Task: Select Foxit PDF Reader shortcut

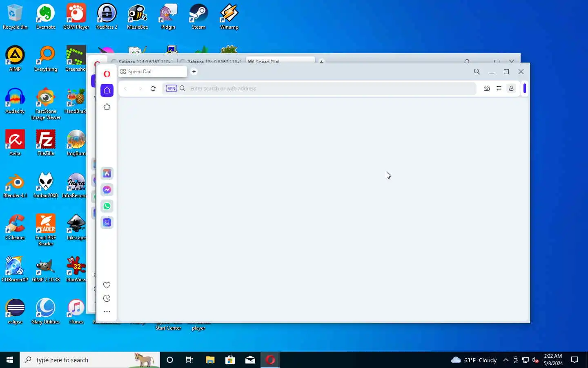Action: (x=46, y=230)
